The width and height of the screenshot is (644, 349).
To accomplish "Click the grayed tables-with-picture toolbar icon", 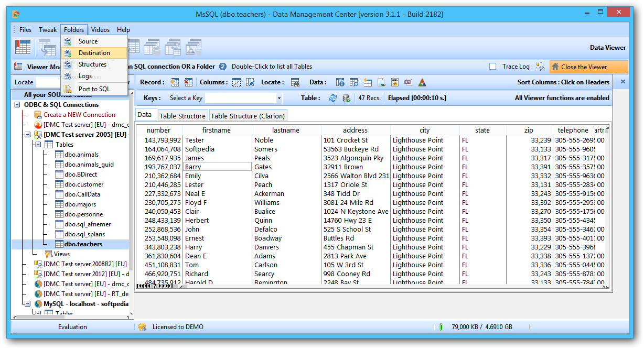I will pyautogui.click(x=194, y=47).
